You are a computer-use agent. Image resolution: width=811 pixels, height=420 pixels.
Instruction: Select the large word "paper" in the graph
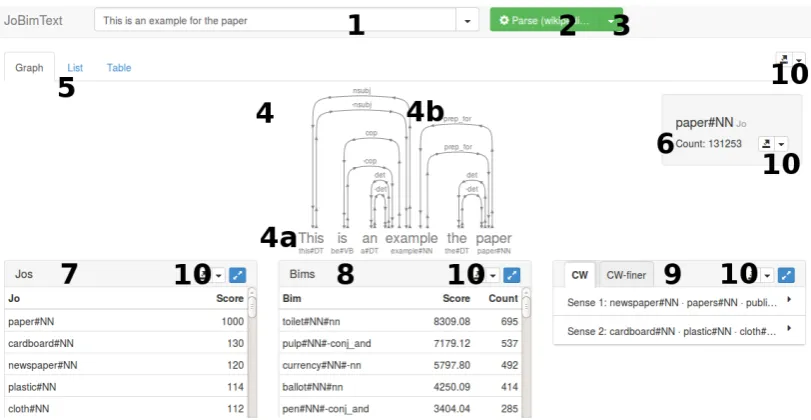point(494,238)
